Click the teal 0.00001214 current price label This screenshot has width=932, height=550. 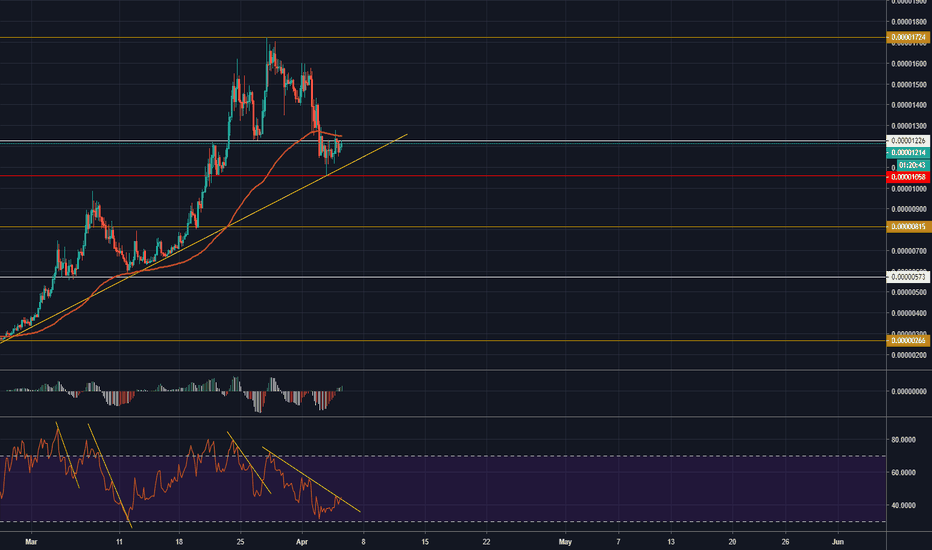click(x=908, y=153)
